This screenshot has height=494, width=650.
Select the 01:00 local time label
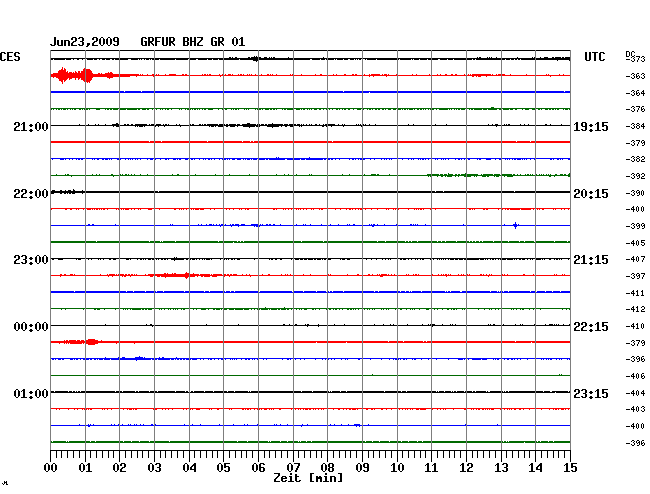coord(31,393)
